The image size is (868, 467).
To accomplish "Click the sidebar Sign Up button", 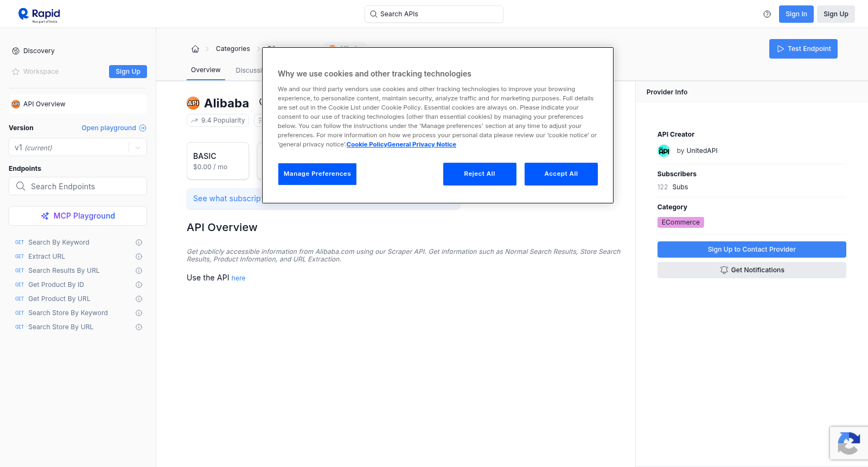I will tap(128, 72).
